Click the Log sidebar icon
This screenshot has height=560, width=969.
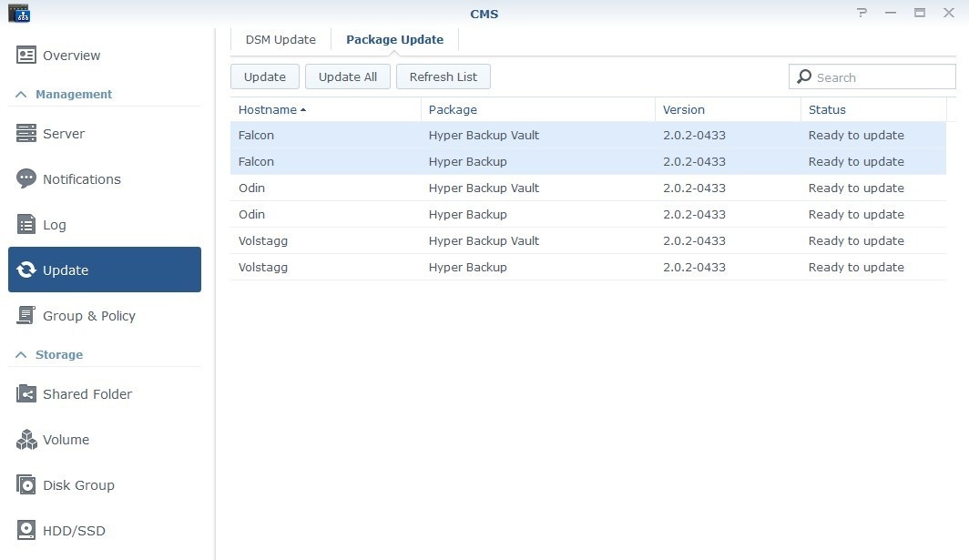tap(25, 224)
